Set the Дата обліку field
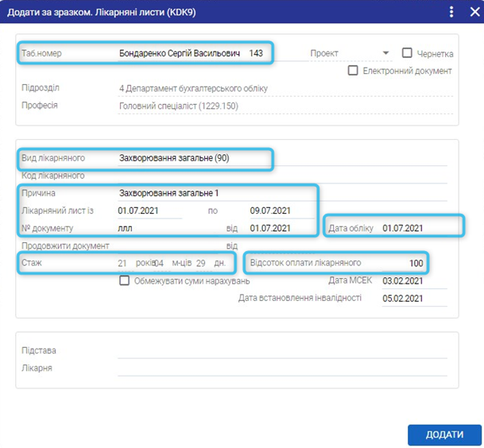Image resolution: width=484 pixels, height=448 pixels. [413, 229]
